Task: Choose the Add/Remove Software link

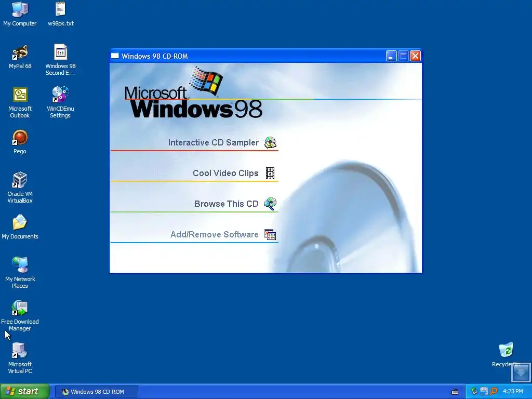Action: (x=215, y=234)
